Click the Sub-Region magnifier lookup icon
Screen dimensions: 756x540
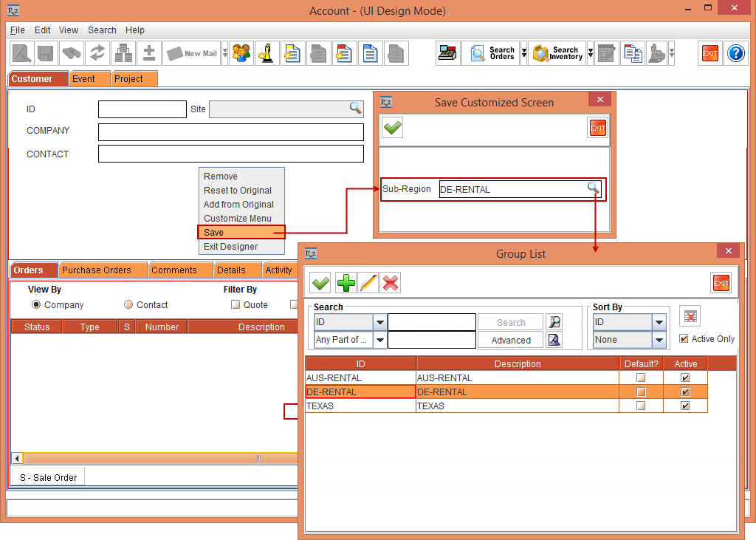click(594, 189)
